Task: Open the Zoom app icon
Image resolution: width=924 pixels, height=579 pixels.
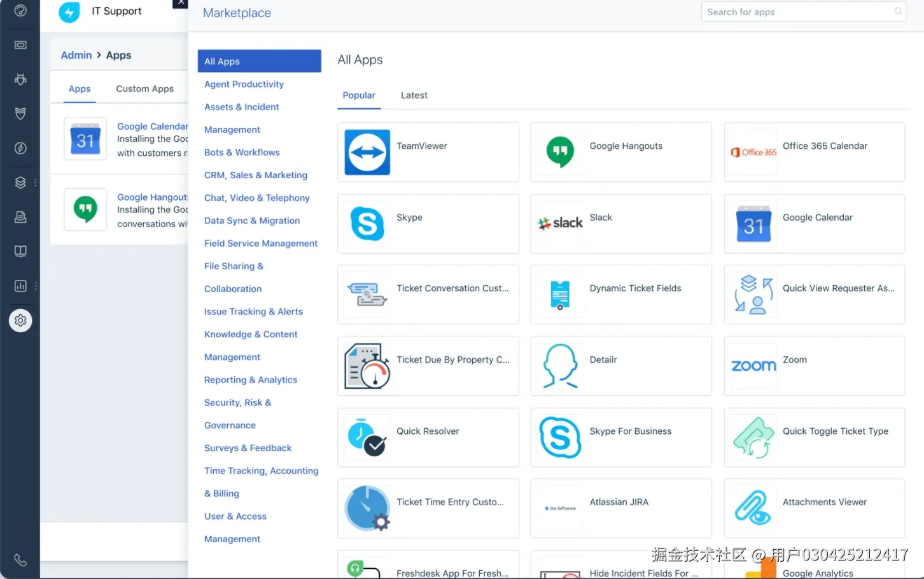Action: (753, 365)
